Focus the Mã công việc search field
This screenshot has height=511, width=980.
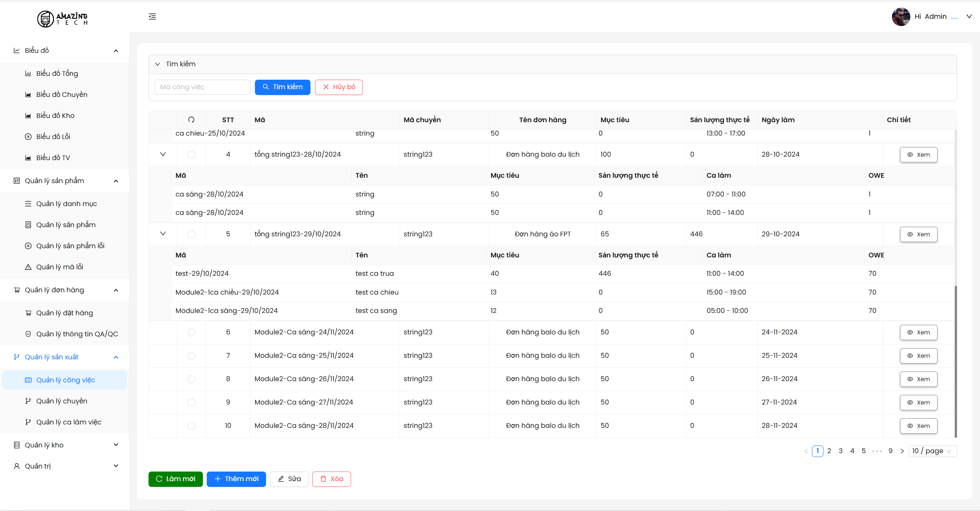pyautogui.click(x=202, y=87)
